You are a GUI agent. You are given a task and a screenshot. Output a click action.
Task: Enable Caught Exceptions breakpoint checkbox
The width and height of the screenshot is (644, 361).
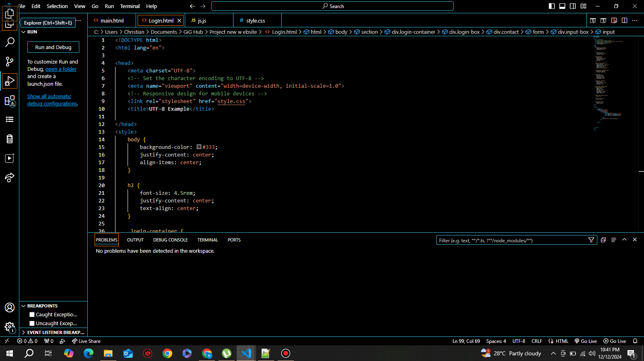tap(32, 315)
